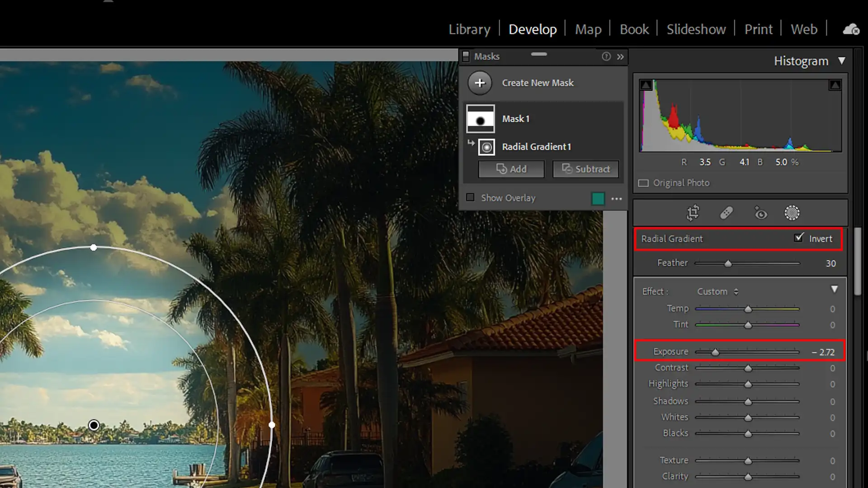Open the Web module
This screenshot has width=868, height=488.
tap(804, 29)
